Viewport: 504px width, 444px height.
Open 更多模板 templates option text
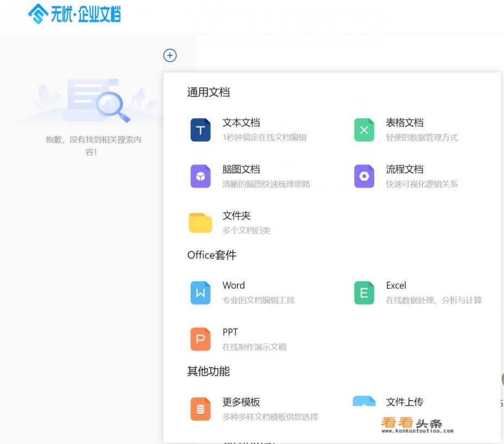tap(241, 402)
